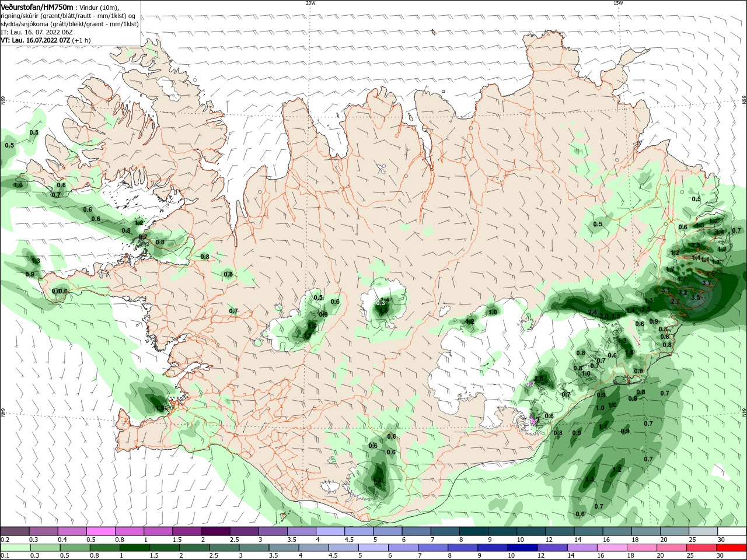Screen dimensions: 747x560
Task: Select the 1.5 purple swatch on snow scale
Action: 187,531
